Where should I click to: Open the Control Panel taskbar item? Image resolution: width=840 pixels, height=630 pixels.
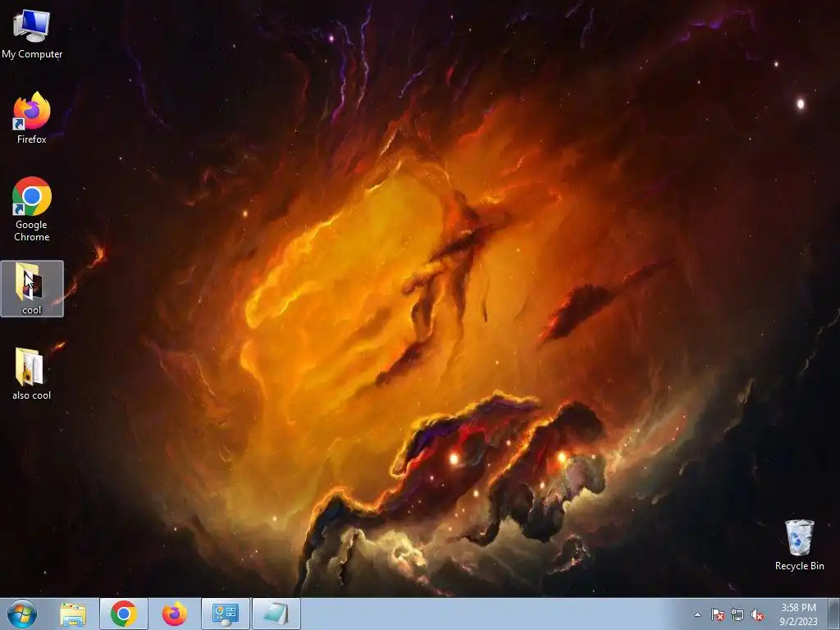tap(226, 614)
